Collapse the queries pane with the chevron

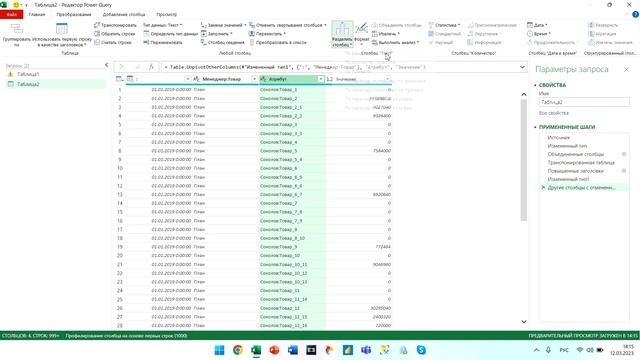pos(107,65)
